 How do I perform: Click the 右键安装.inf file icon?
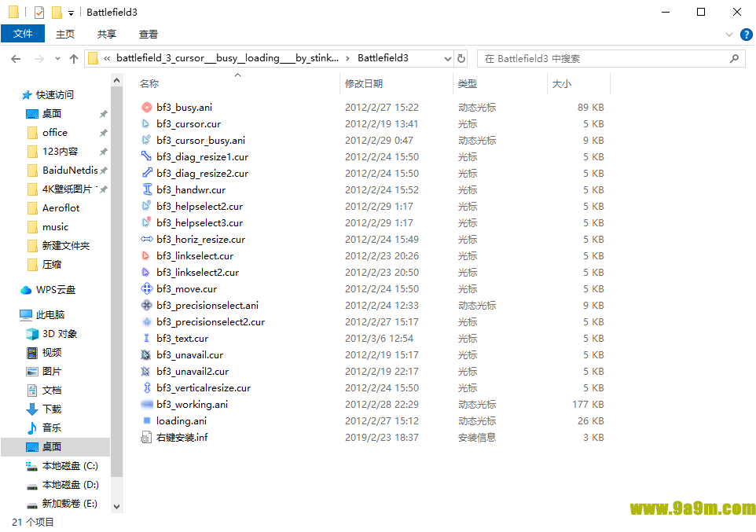pos(147,438)
